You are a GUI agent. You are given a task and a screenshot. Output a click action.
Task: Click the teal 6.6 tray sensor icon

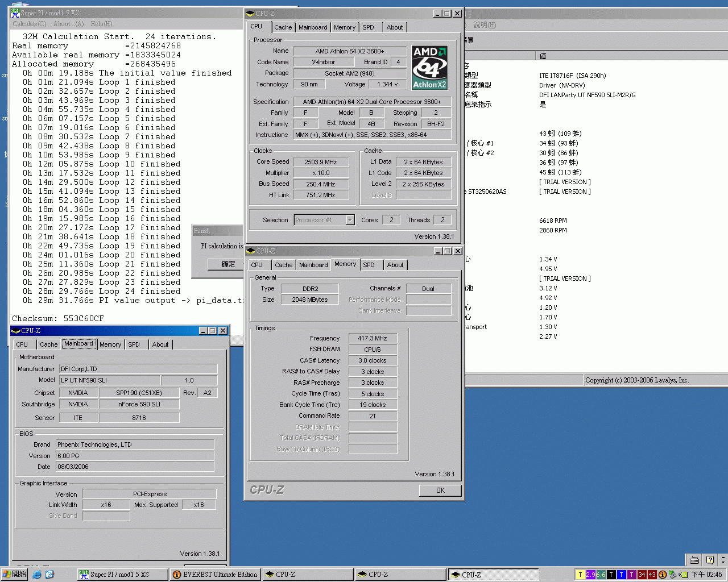tap(601, 575)
